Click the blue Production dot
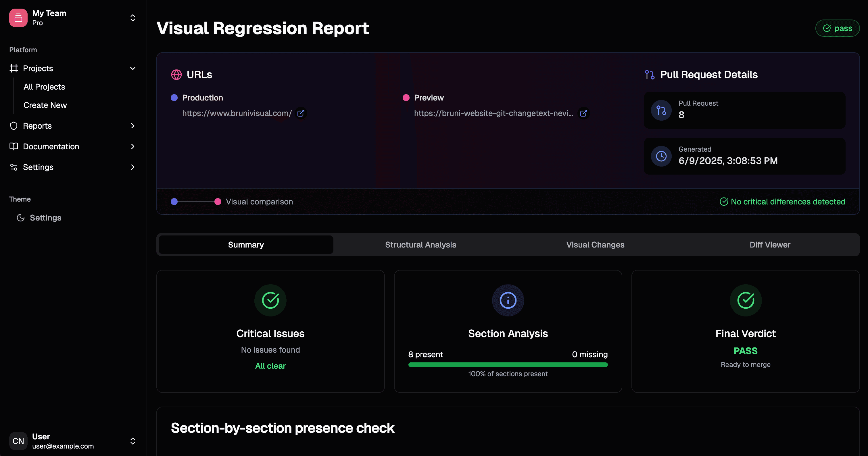Image resolution: width=868 pixels, height=456 pixels. tap(174, 98)
